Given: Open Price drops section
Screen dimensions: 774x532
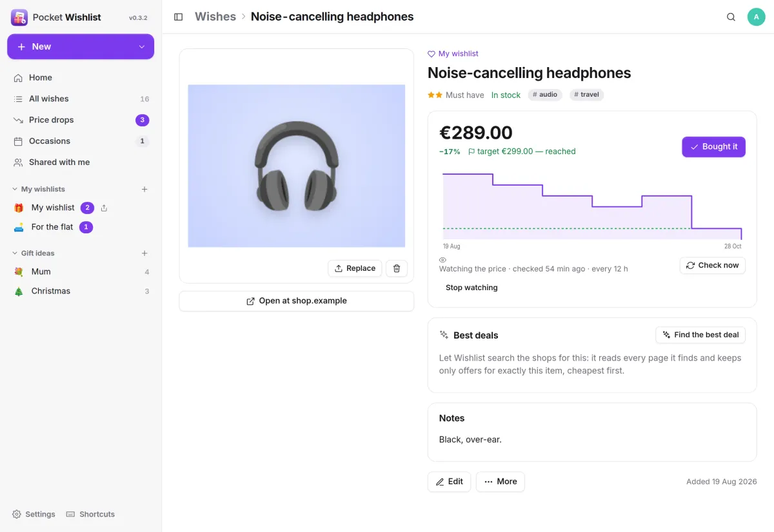Looking at the screenshot, I should [x=81, y=120].
